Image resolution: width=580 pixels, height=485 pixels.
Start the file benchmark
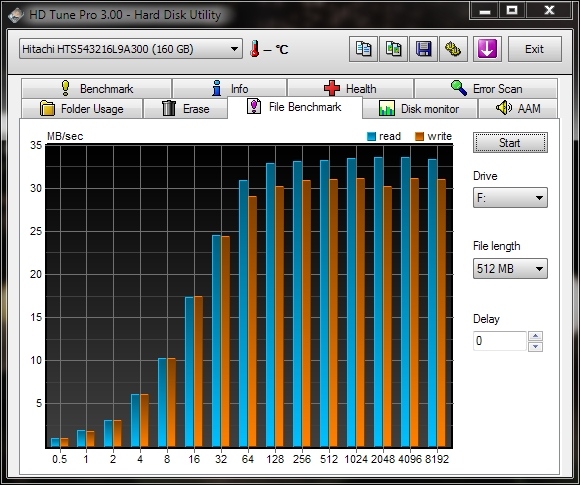(x=510, y=143)
